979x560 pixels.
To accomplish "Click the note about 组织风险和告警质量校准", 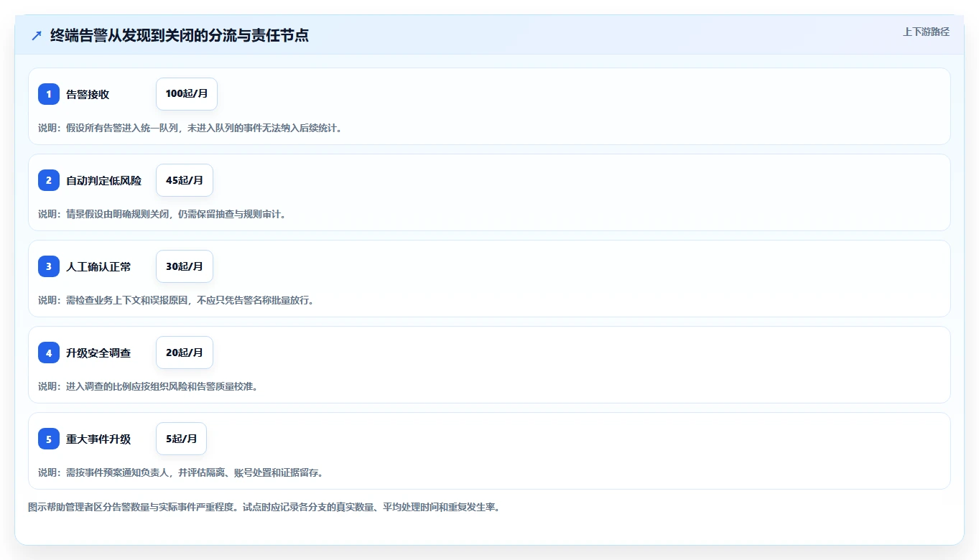I will 148,386.
